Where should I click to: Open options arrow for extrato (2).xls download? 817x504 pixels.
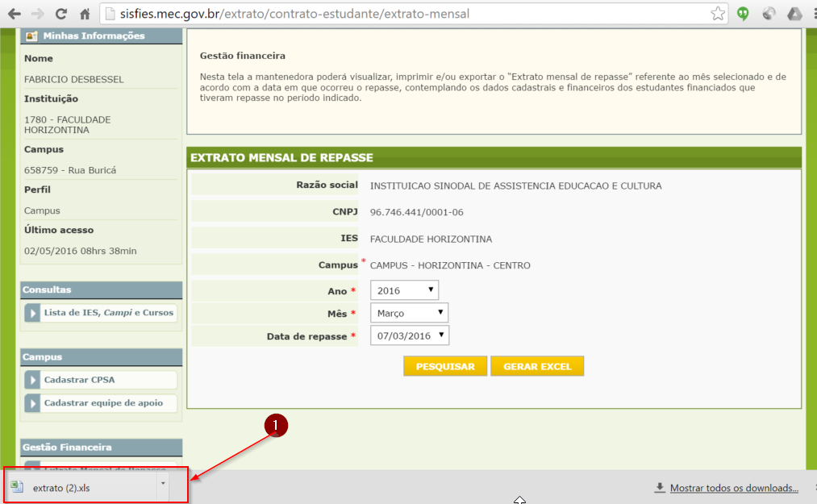[x=164, y=484]
